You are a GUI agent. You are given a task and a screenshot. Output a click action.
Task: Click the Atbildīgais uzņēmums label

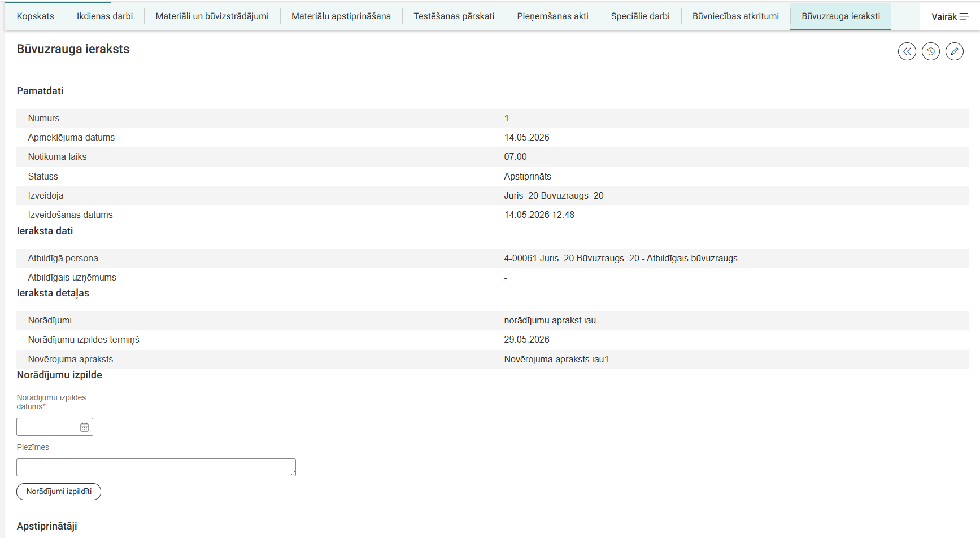pyautogui.click(x=72, y=278)
